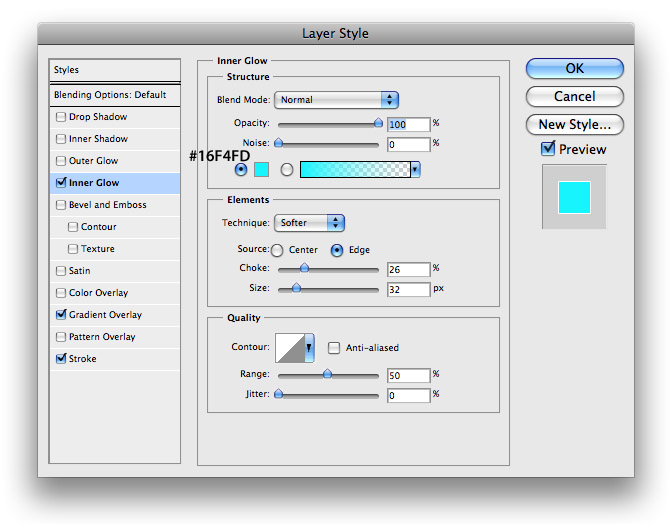Image resolution: width=672 pixels, height=524 pixels.
Task: Click the Noise slider handle
Action: point(279,143)
